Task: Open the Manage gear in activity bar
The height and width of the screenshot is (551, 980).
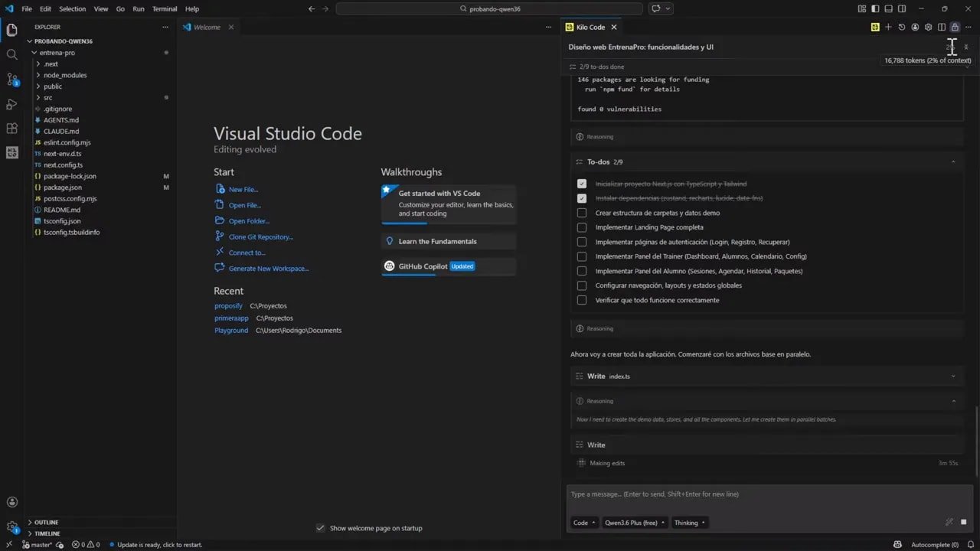Action: point(11,527)
